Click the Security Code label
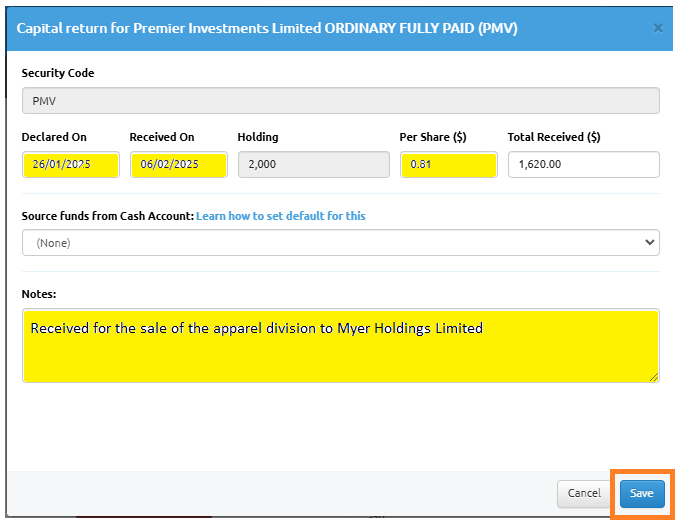 [x=58, y=73]
